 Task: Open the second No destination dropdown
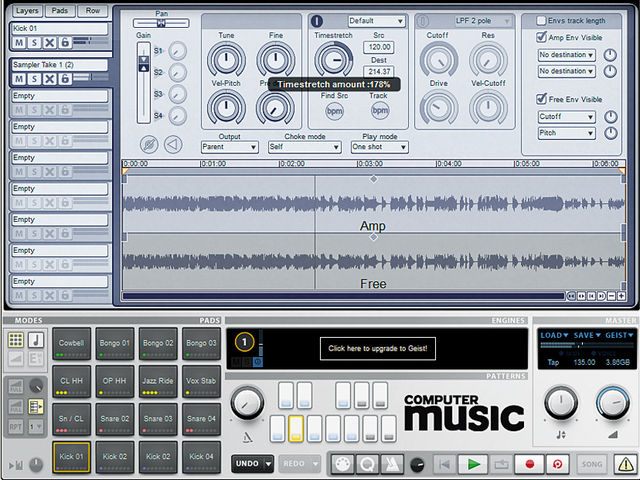(566, 71)
